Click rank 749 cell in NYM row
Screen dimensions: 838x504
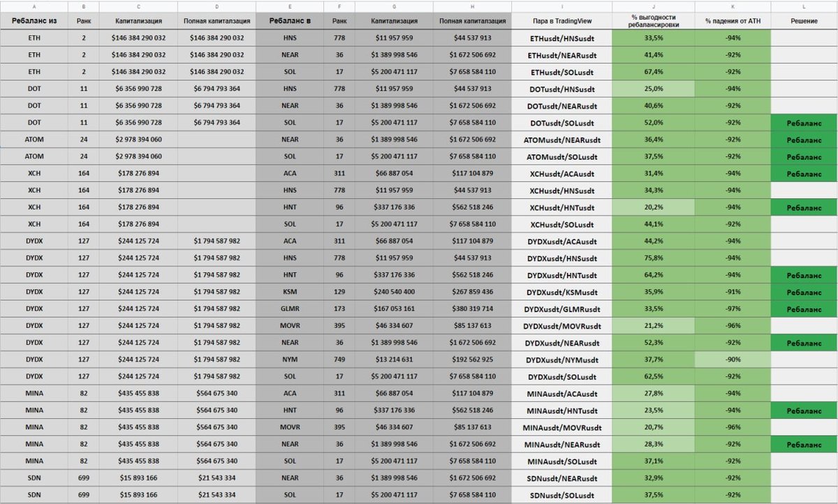point(339,360)
